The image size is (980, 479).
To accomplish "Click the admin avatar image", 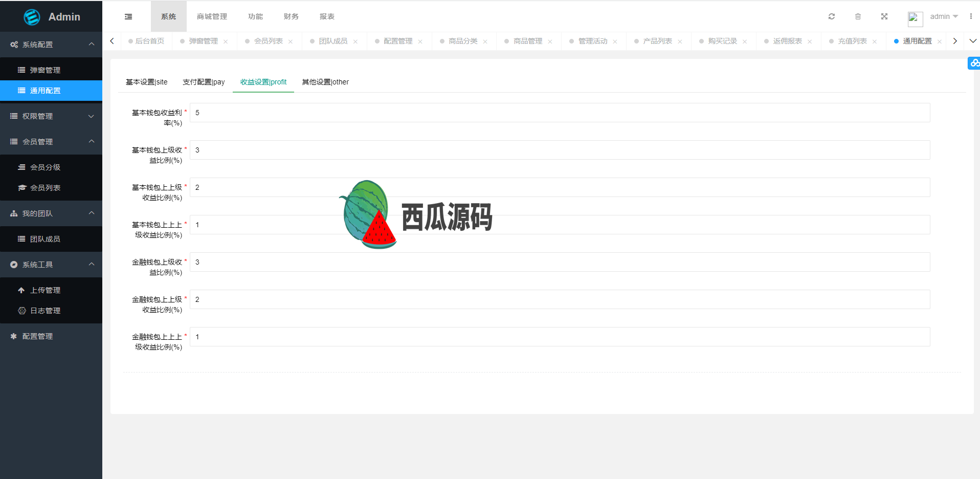I will tap(915, 18).
